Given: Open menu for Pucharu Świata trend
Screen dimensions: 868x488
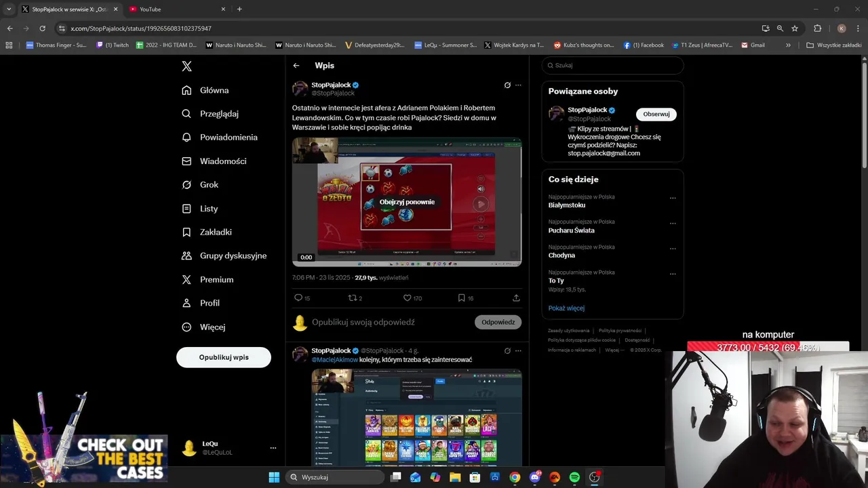Looking at the screenshot, I should [x=673, y=224].
